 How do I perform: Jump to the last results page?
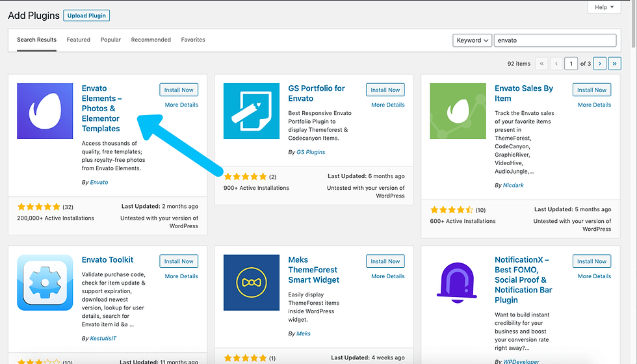click(614, 64)
